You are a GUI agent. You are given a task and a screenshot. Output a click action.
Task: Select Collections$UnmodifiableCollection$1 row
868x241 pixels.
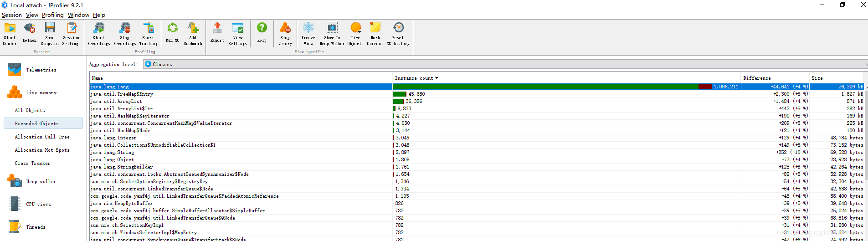click(x=477, y=145)
